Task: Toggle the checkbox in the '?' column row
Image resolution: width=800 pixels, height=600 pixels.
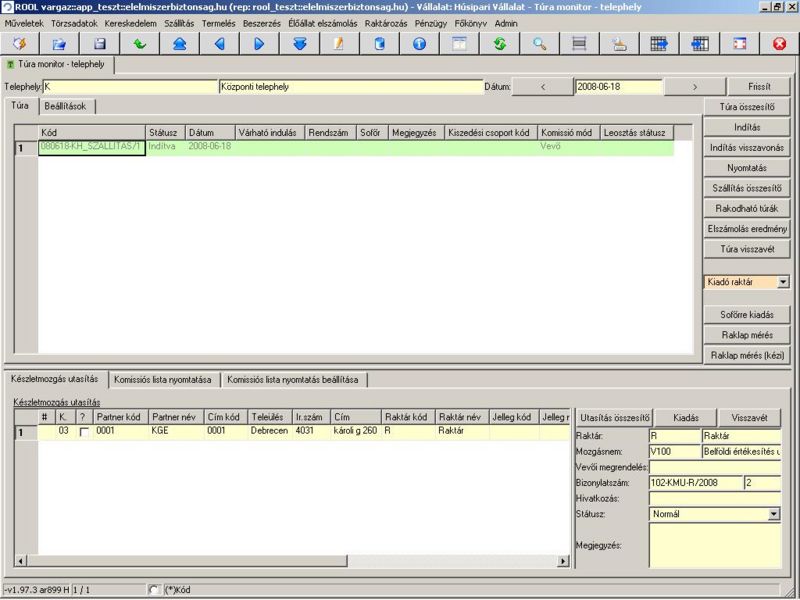Action: tap(84, 431)
